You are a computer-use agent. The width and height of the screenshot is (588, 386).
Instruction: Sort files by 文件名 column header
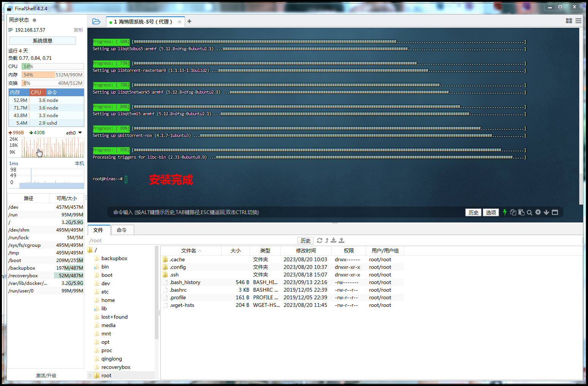191,251
